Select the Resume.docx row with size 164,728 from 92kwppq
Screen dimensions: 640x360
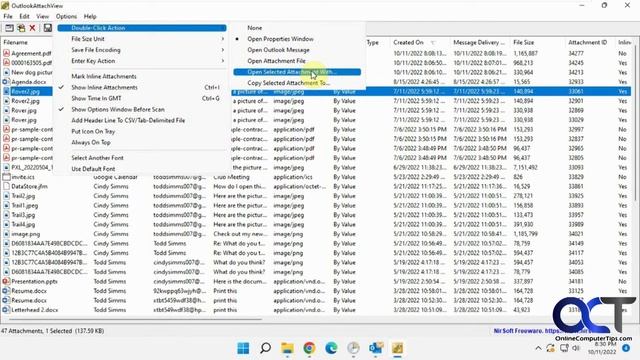coord(316,291)
